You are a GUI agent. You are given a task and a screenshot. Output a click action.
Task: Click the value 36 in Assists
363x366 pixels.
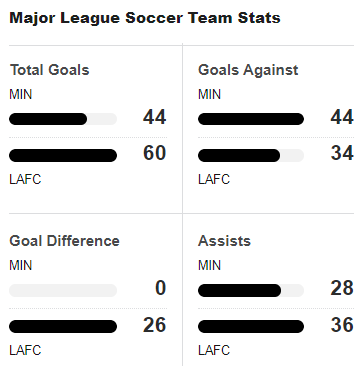pyautogui.click(x=342, y=325)
